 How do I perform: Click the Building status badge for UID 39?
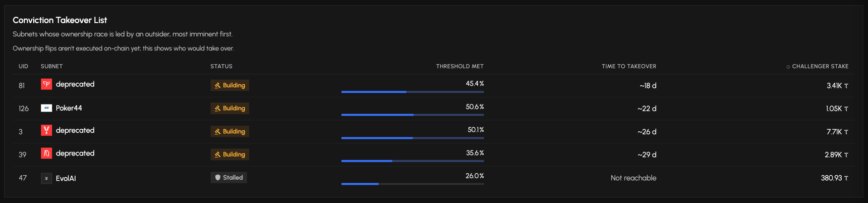230,155
